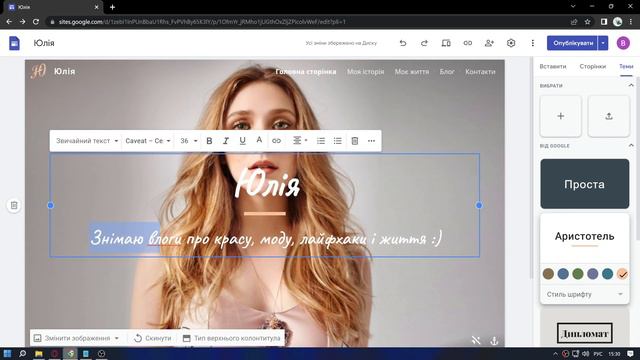
Task: Copy published site link icon
Action: click(468, 43)
